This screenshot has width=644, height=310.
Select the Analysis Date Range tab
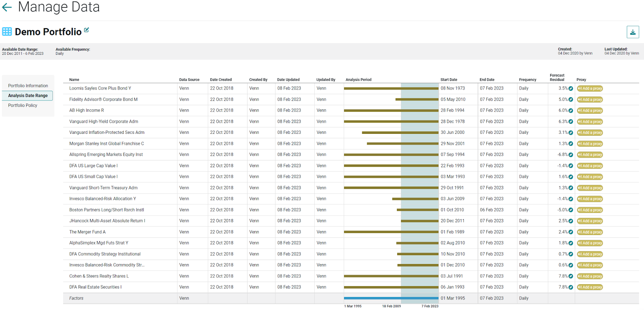tap(28, 96)
